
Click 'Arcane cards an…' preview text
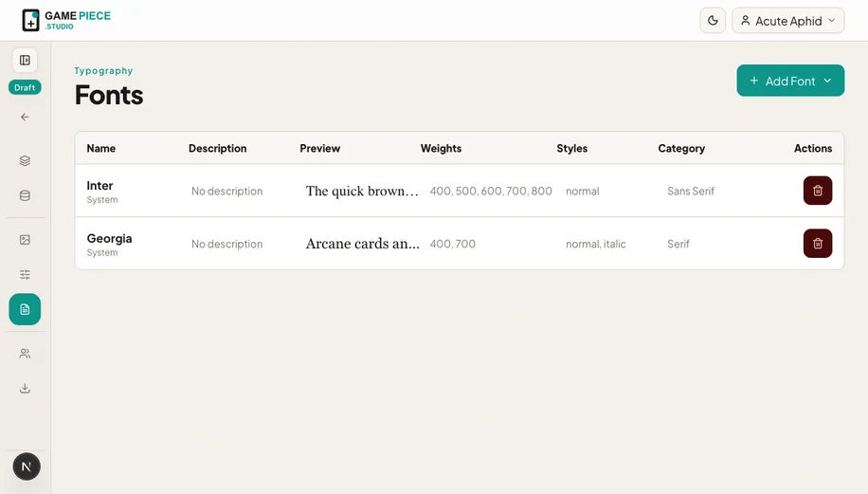click(363, 244)
